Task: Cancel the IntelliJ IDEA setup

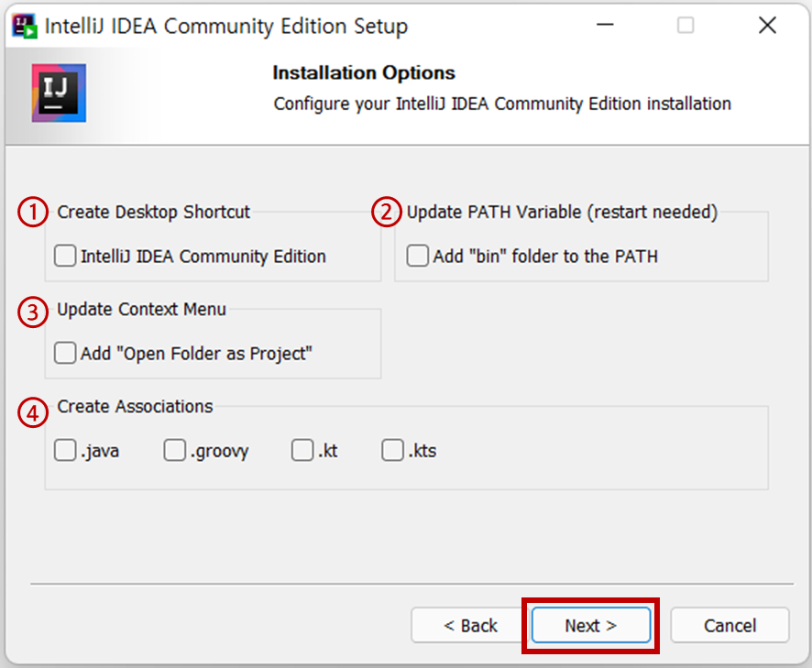Action: click(x=730, y=626)
